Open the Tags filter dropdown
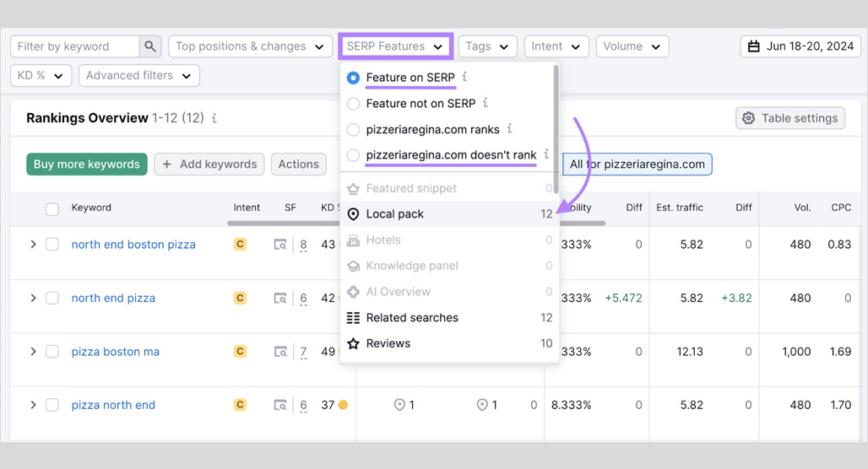The height and width of the screenshot is (469, 868). (x=487, y=46)
